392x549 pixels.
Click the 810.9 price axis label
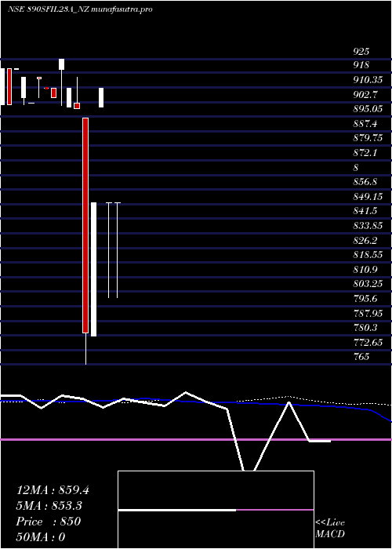[x=365, y=270]
